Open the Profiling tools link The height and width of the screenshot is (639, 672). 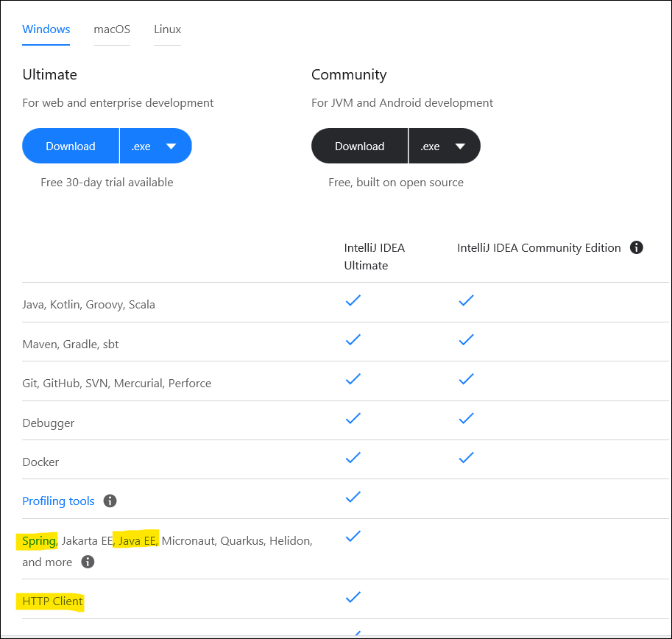click(58, 501)
